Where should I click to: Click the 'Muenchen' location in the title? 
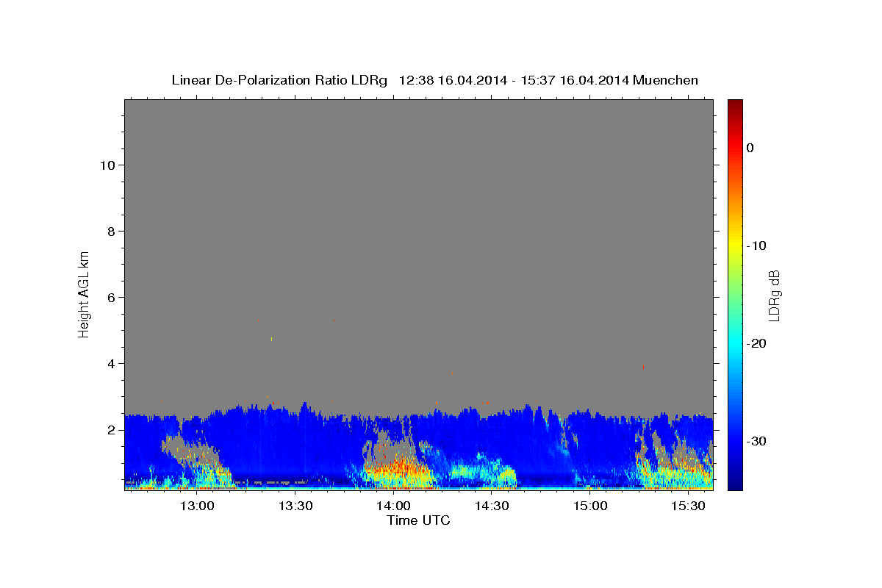click(x=664, y=80)
